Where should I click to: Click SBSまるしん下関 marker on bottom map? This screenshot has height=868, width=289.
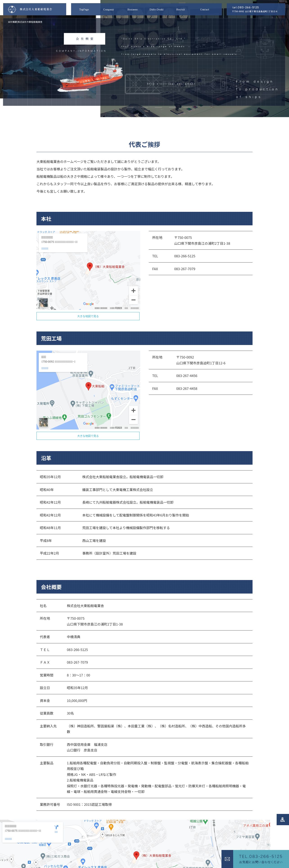[103, 835]
